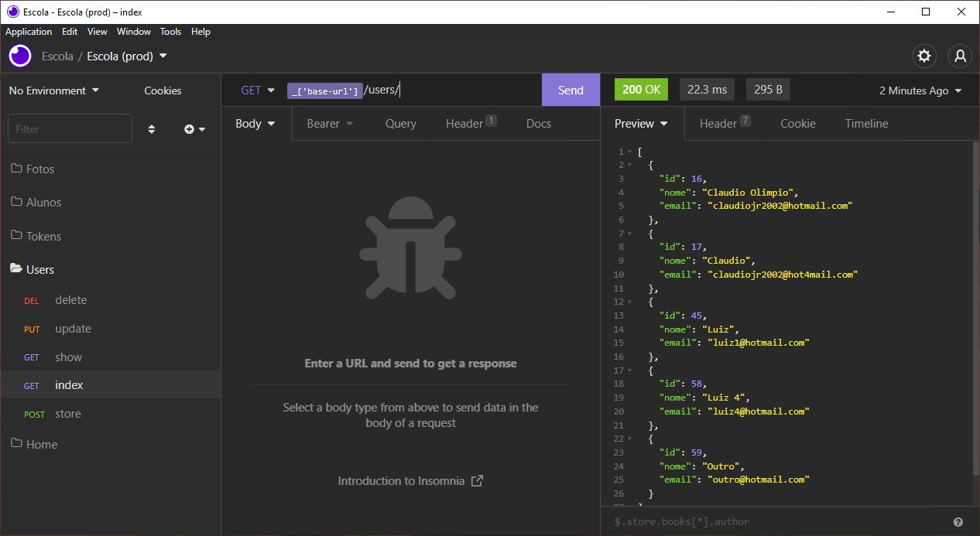The image size is (980, 536).
Task: Switch to the Docs tab
Action: point(539,123)
